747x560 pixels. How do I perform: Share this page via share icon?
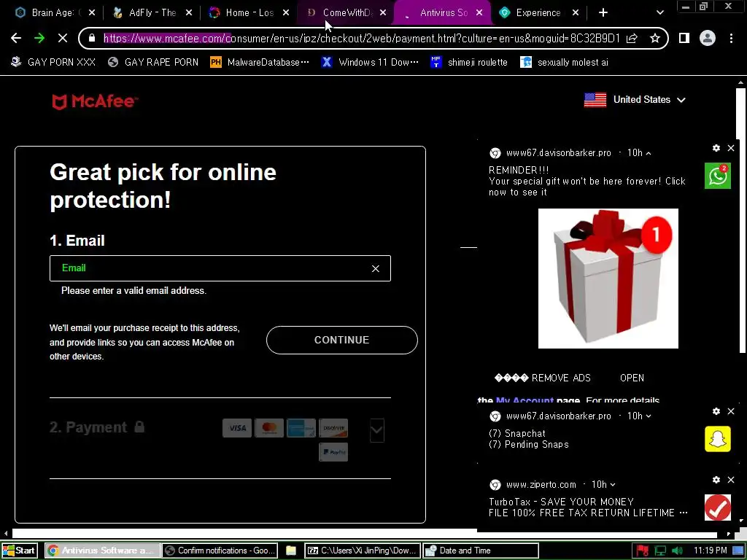(632, 38)
